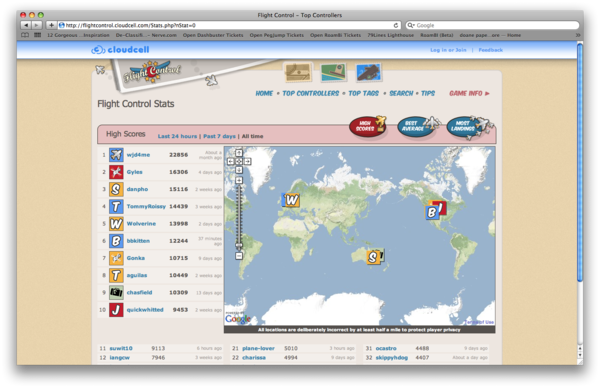This screenshot has height=388, width=600.
Task: Pan the map right with arrow
Action: [247, 161]
